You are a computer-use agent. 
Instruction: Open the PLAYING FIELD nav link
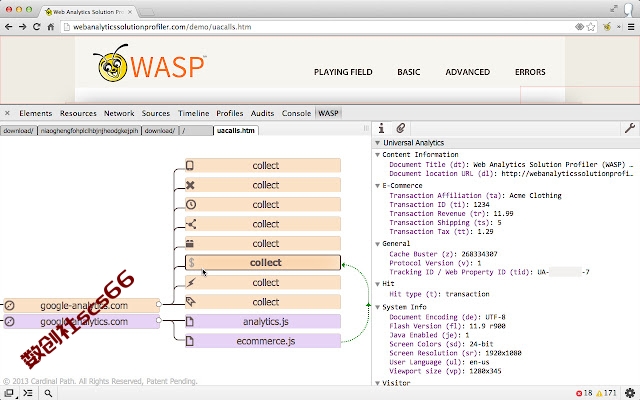[343, 72]
